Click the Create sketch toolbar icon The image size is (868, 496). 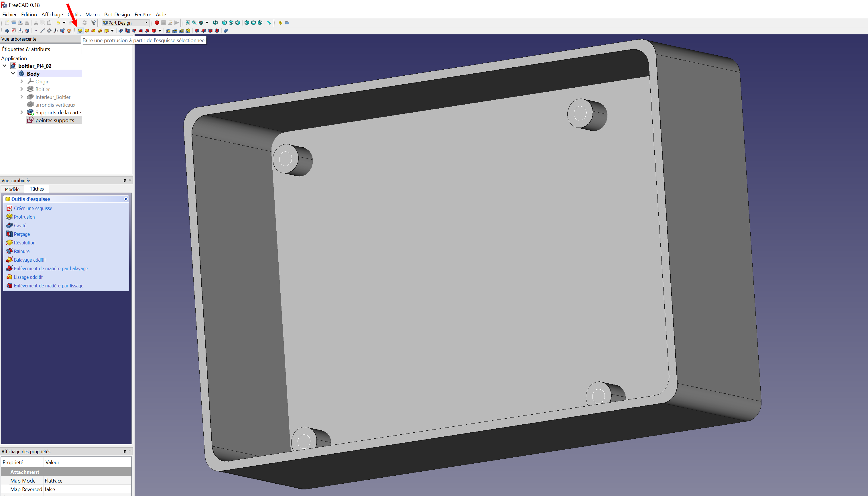(14, 31)
